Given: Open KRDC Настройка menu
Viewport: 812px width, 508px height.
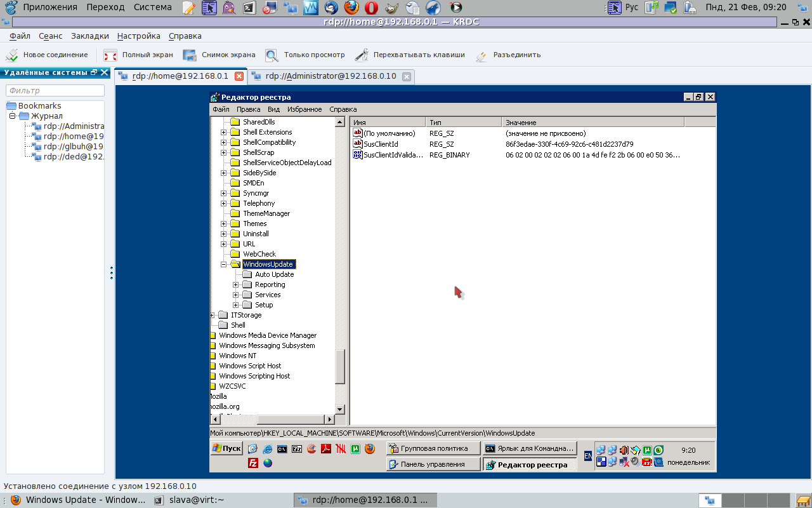Looking at the screenshot, I should [139, 36].
